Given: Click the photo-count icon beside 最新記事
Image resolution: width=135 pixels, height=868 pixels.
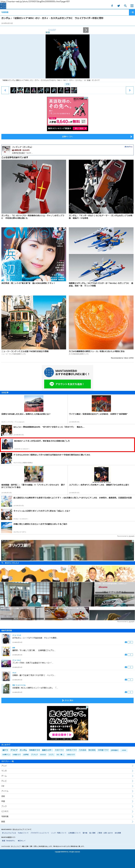Looking at the screenshot, I should click(13, 150).
